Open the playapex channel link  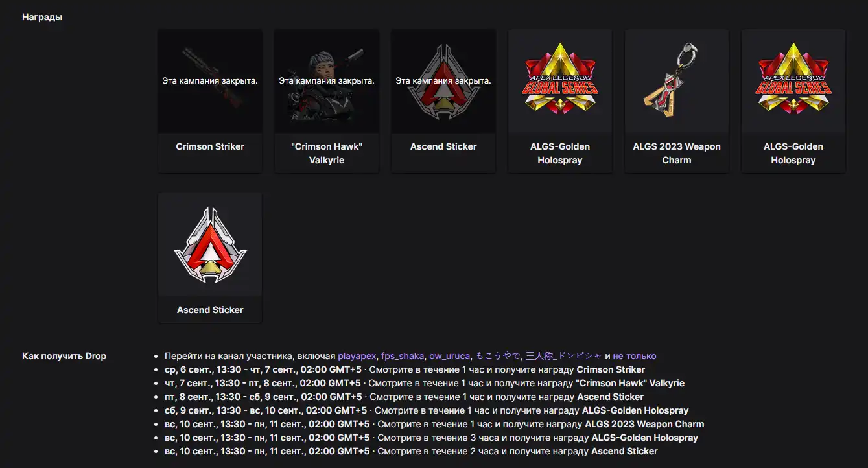(357, 356)
